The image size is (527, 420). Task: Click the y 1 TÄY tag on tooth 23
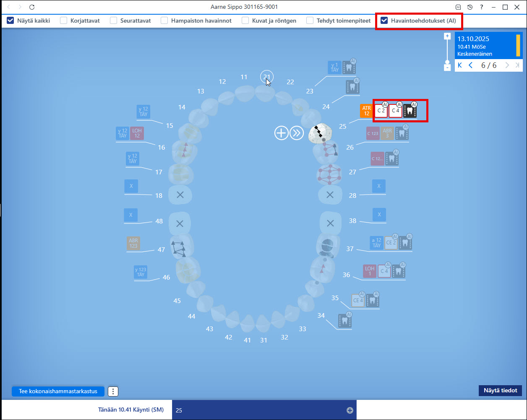tap(334, 67)
